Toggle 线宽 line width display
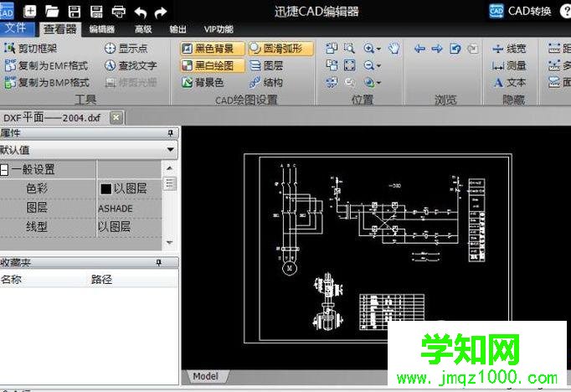 (509, 49)
